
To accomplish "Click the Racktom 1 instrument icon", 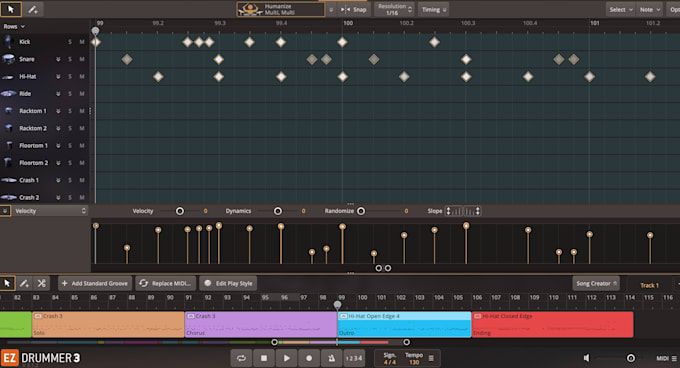I will point(9,111).
